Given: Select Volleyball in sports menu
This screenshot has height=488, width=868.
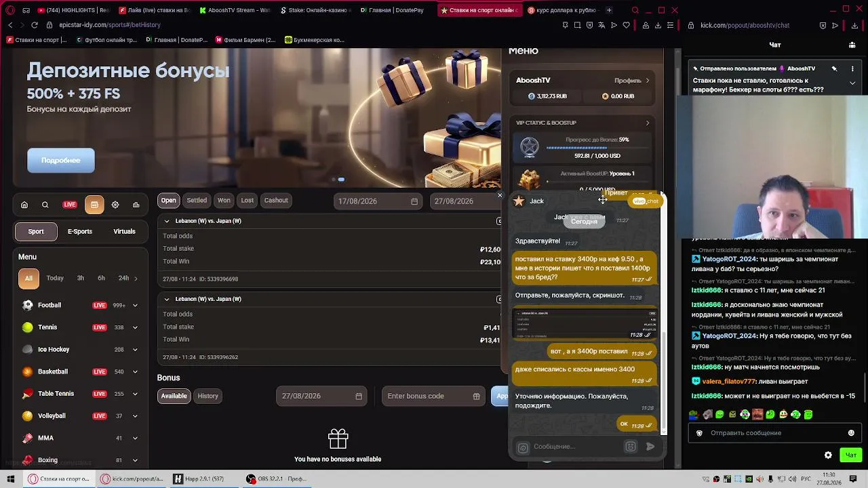Looking at the screenshot, I should pyautogui.click(x=52, y=415).
